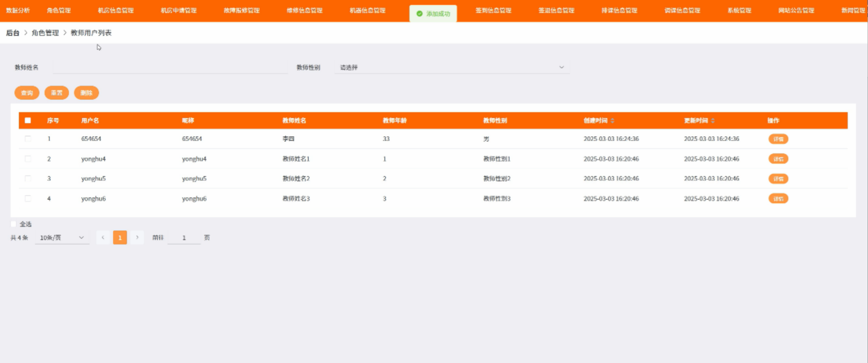Click gender cell 教师性别1
The width and height of the screenshot is (868, 363).
pyautogui.click(x=497, y=159)
